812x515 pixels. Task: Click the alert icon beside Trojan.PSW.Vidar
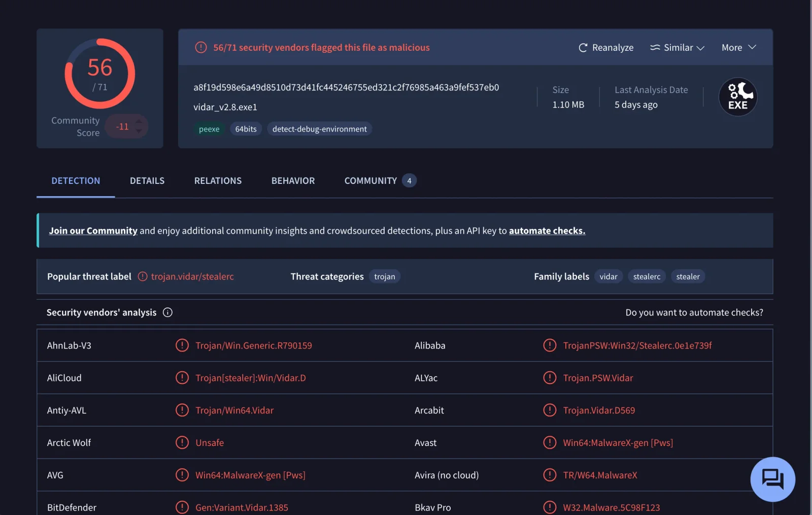(550, 378)
